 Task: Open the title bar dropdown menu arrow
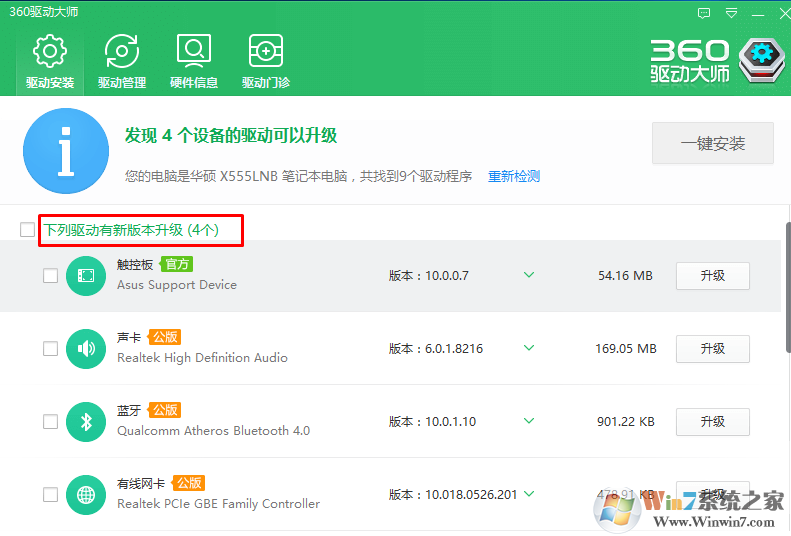pyautogui.click(x=732, y=14)
